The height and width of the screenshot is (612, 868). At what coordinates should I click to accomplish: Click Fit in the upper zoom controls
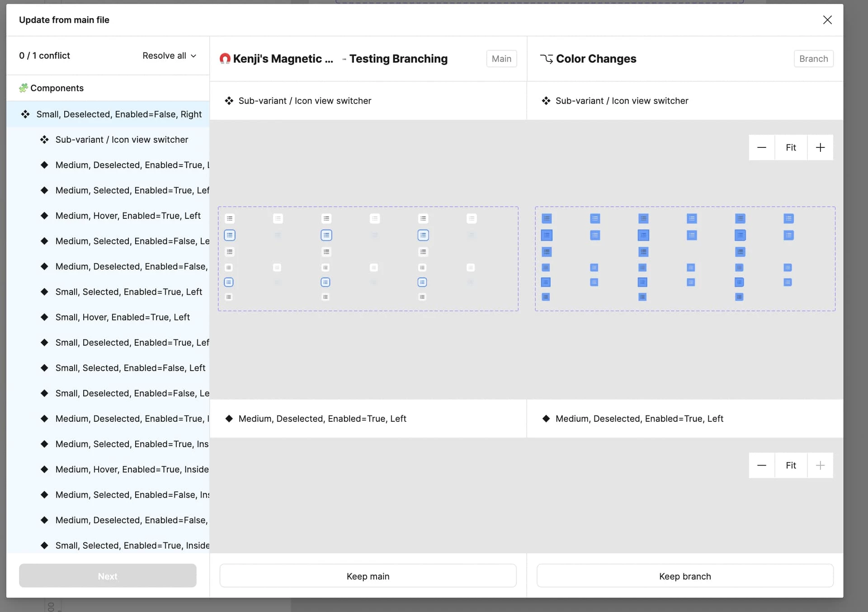coord(790,147)
